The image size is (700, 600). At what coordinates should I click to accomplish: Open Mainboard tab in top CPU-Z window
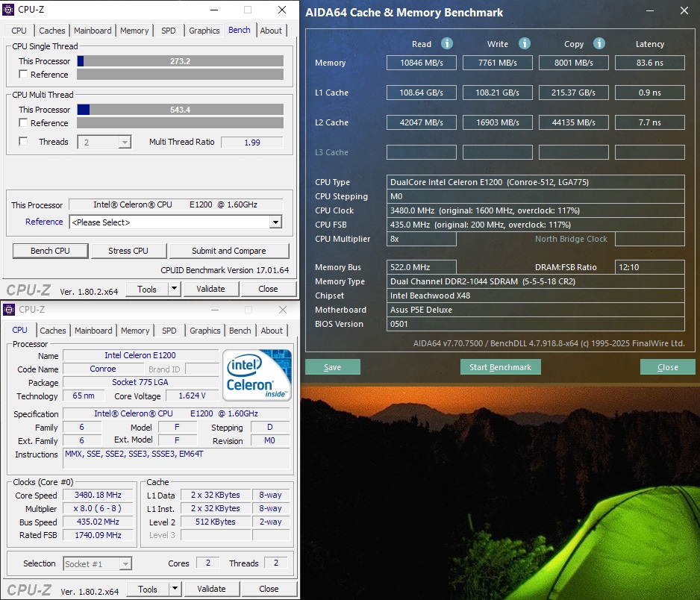(93, 31)
